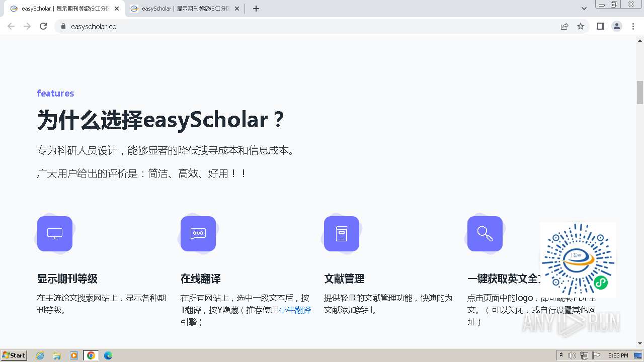Click the site lock icon in the address bar
This screenshot has width=644, height=362.
(x=63, y=26)
